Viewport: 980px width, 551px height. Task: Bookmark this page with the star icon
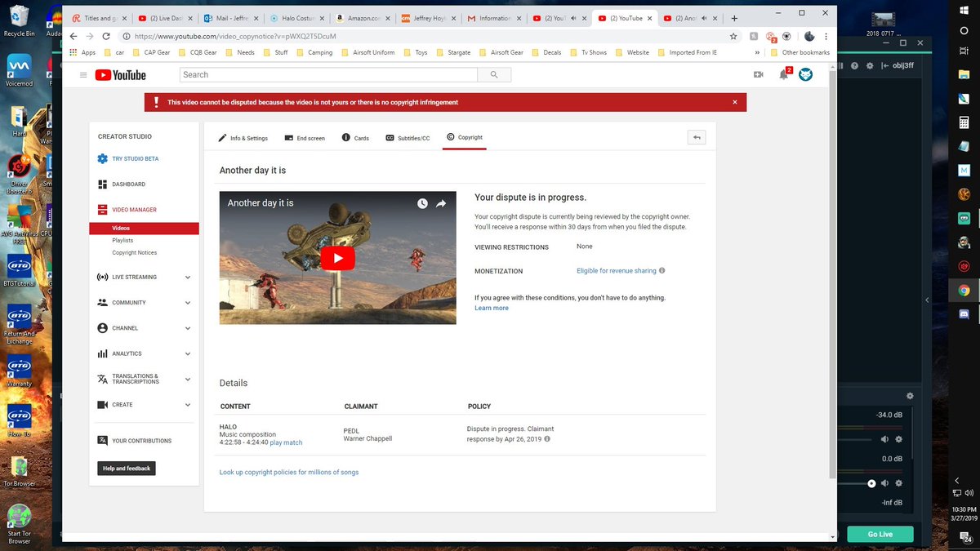pos(733,36)
